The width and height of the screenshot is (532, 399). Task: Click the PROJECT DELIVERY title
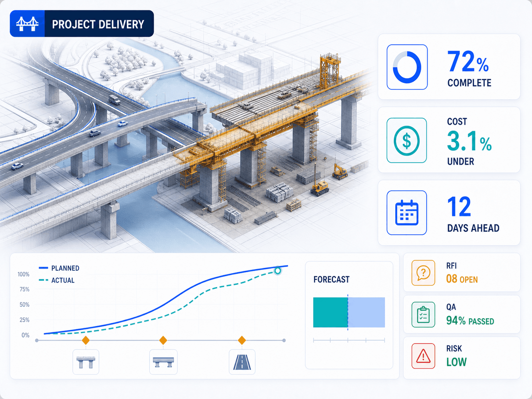coord(98,24)
